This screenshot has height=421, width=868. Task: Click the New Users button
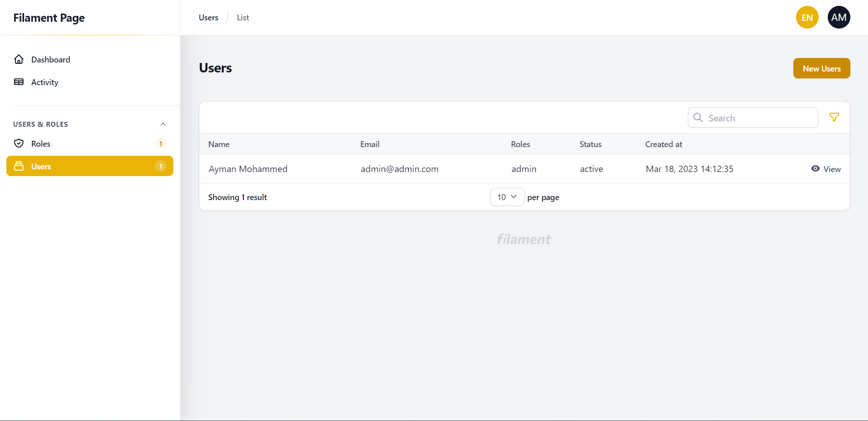[x=821, y=68]
